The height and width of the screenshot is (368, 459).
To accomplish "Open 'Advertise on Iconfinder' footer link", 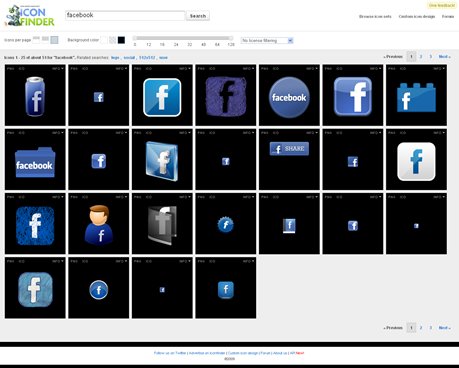I will 207,353.
